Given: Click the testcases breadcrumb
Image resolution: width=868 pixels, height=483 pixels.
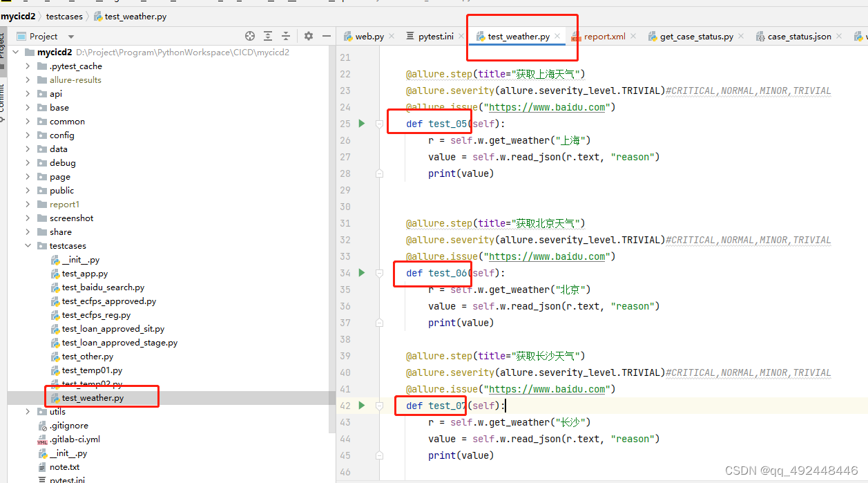Looking at the screenshot, I should [x=66, y=16].
